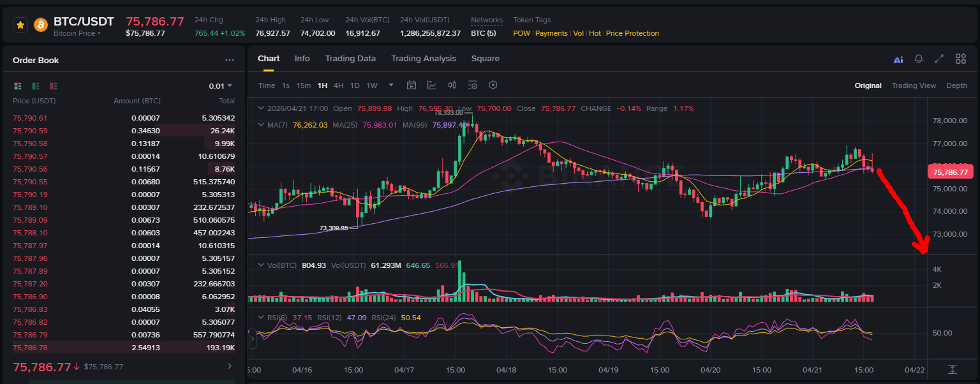Image resolution: width=980 pixels, height=384 pixels.
Task: Expand chart to fullscreen
Action: click(939, 59)
